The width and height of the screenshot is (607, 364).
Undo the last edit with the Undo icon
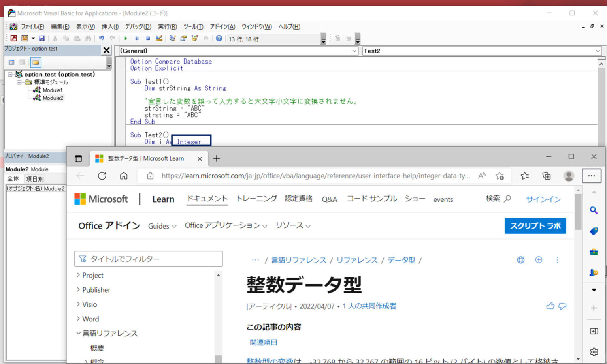(x=102, y=38)
